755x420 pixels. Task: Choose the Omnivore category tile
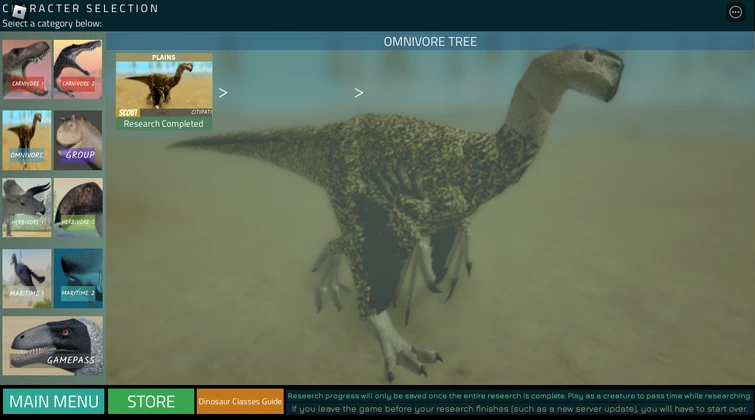point(26,140)
